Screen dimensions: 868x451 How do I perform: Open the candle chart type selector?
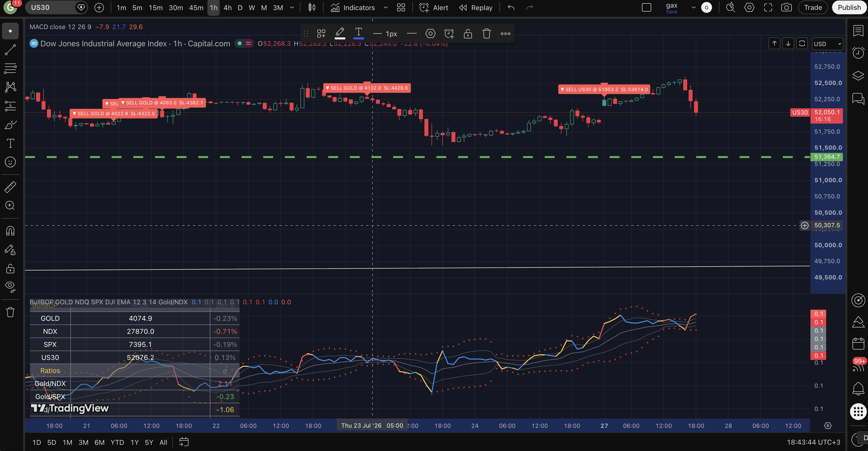point(312,7)
